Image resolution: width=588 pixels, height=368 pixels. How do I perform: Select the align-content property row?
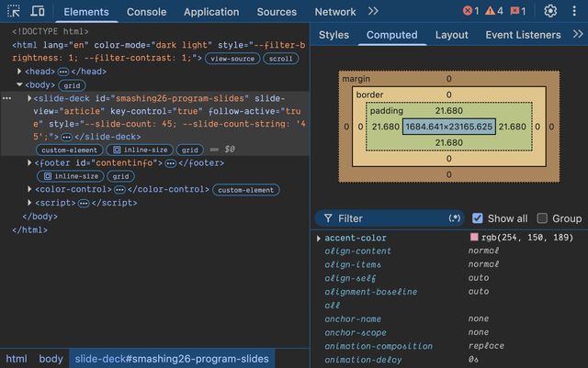click(449, 251)
